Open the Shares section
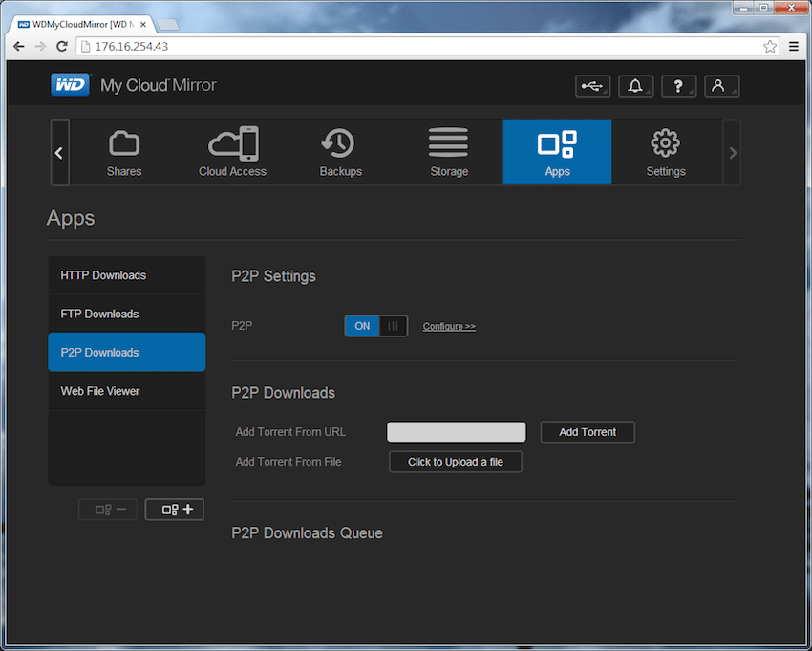Viewport: 812px width, 651px height. [124, 152]
